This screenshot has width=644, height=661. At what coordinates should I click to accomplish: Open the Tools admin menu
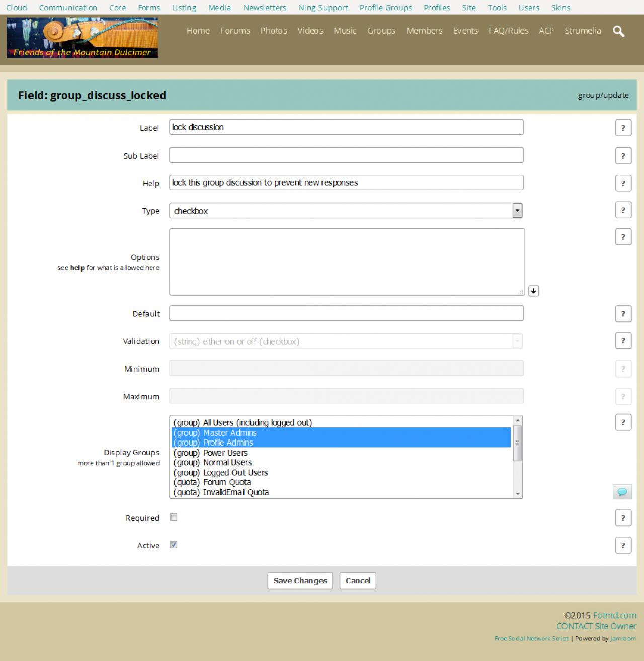click(x=497, y=8)
